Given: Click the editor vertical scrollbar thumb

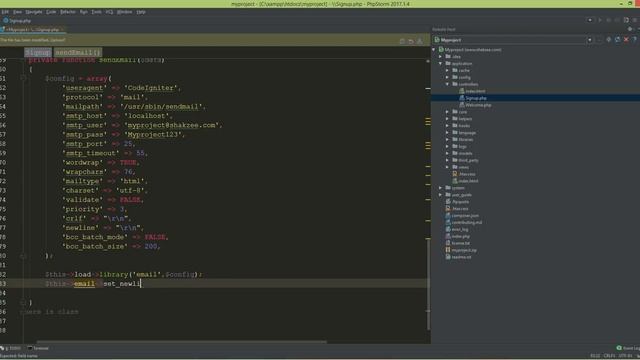Looking at the screenshot, I should pyautogui.click(x=428, y=284).
